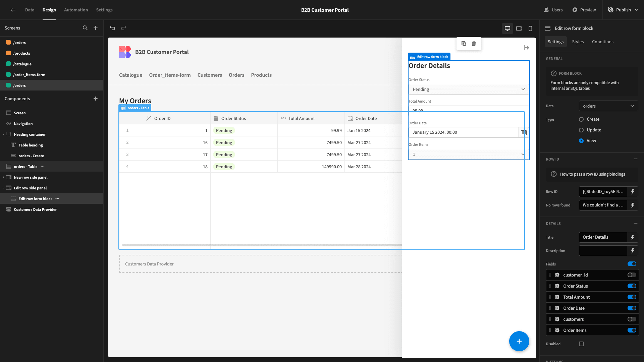
Task: Switch to desktop preview icon
Action: coord(507,28)
